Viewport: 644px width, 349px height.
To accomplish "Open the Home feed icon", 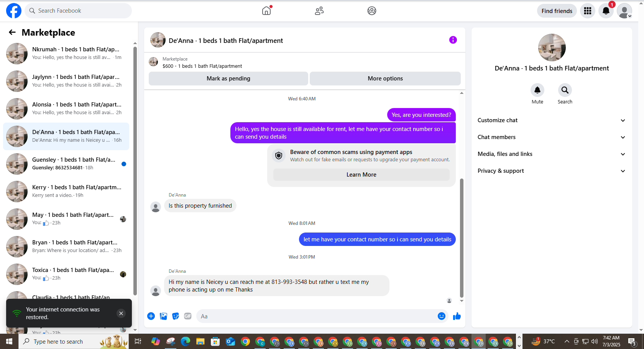I will coord(266,11).
